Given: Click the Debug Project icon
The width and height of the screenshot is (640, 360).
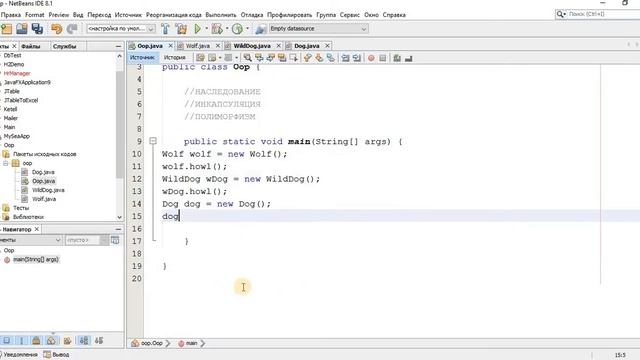Looking at the screenshot, I should 217,29.
